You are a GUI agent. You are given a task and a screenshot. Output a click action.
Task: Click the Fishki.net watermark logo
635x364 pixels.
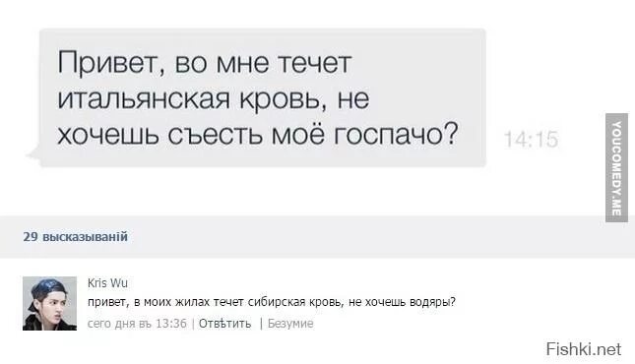point(583,349)
